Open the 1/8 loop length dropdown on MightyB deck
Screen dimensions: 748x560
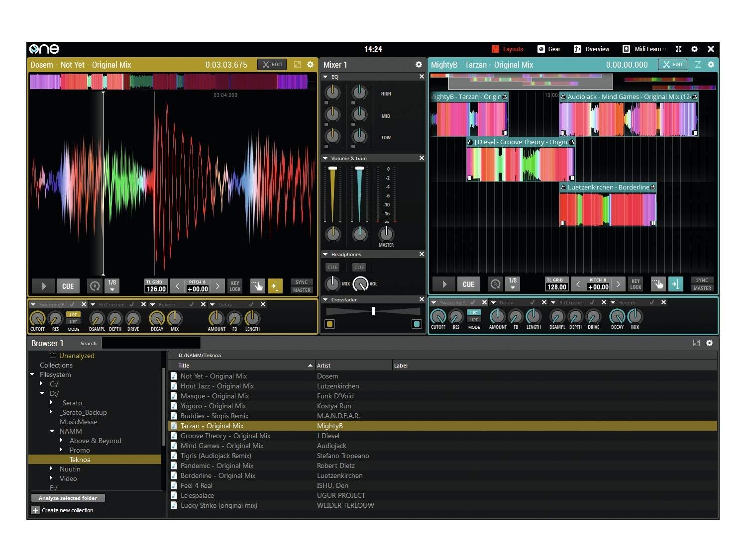click(x=513, y=283)
